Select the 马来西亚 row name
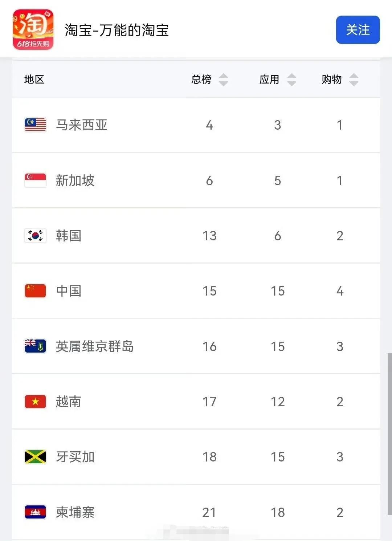Screen dimensions: 392x541 82,125
